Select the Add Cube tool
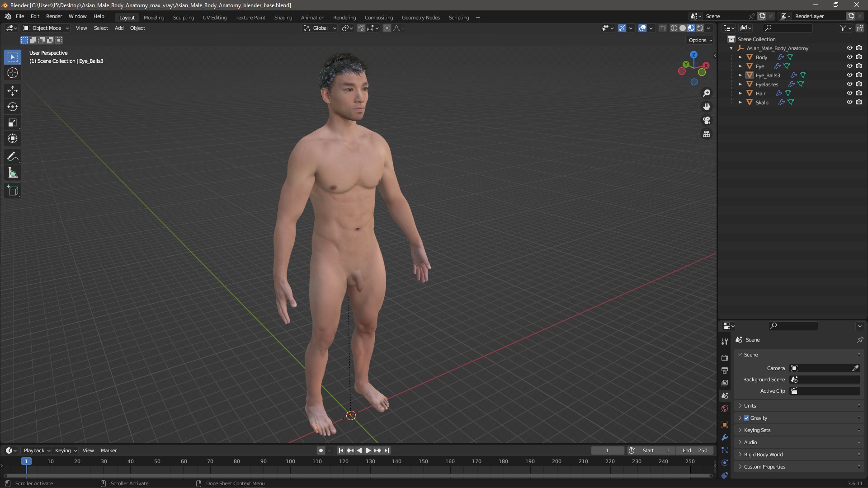 tap(13, 191)
